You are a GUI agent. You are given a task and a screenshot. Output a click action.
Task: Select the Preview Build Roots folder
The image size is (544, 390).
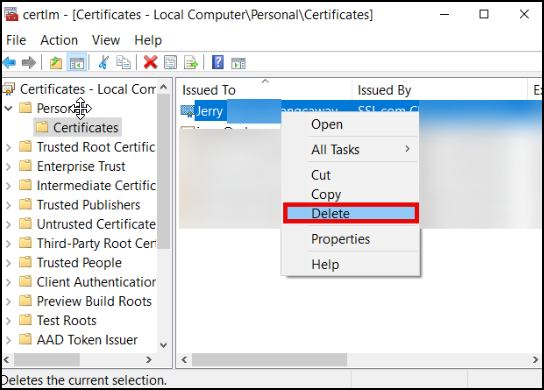point(85,301)
